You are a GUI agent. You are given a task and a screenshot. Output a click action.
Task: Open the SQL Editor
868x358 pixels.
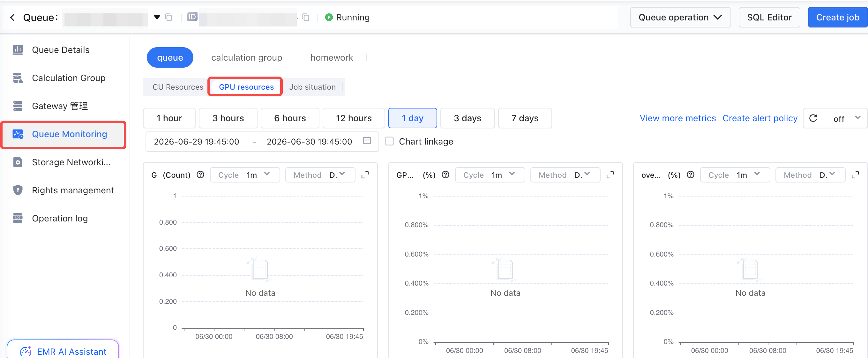[x=769, y=18]
